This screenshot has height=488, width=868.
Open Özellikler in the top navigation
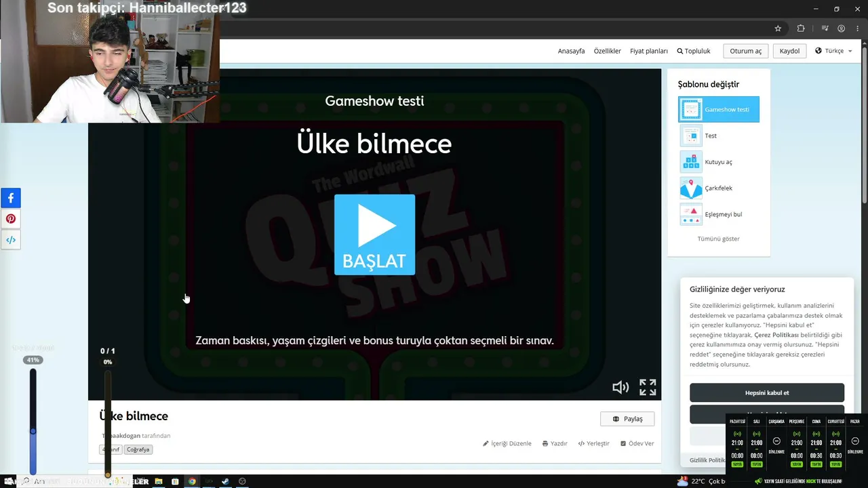pos(607,51)
